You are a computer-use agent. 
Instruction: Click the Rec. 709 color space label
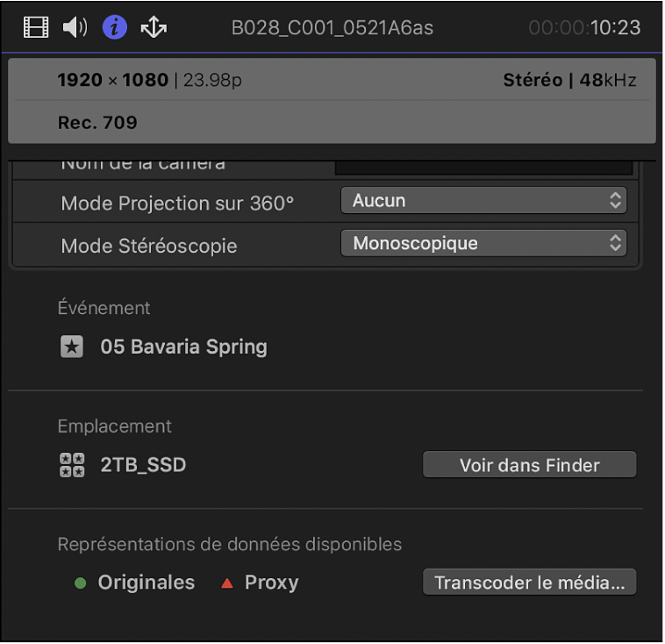pyautogui.click(x=97, y=123)
